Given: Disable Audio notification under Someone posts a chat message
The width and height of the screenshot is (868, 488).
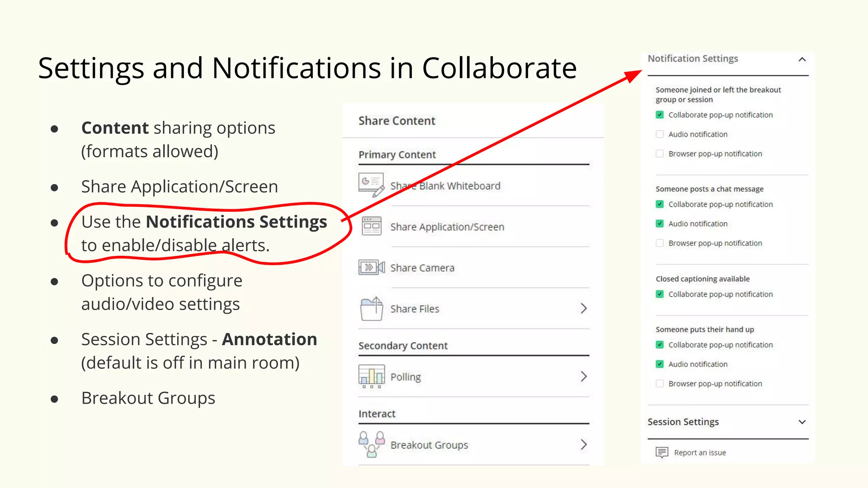Looking at the screenshot, I should [x=659, y=224].
